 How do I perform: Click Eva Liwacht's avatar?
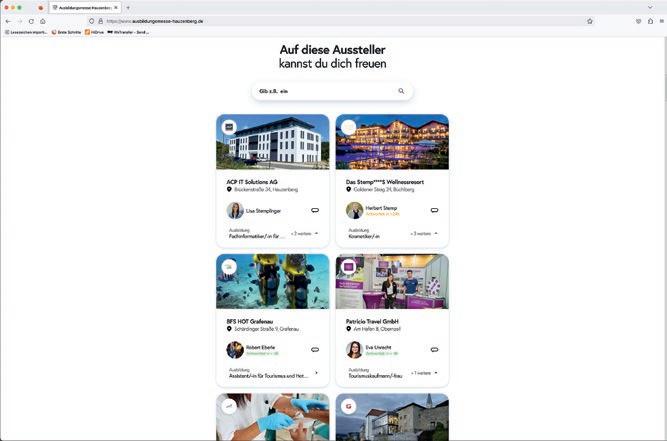[354, 350]
